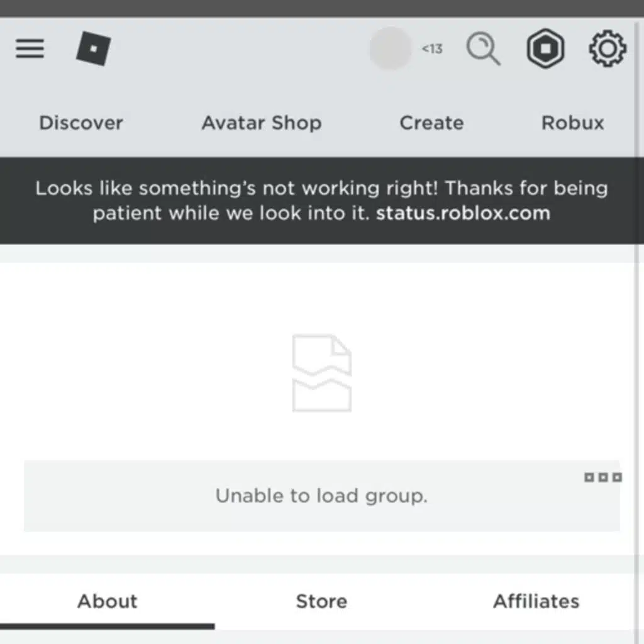This screenshot has width=644, height=644.
Task: Open the settings gear menu
Action: point(607,49)
